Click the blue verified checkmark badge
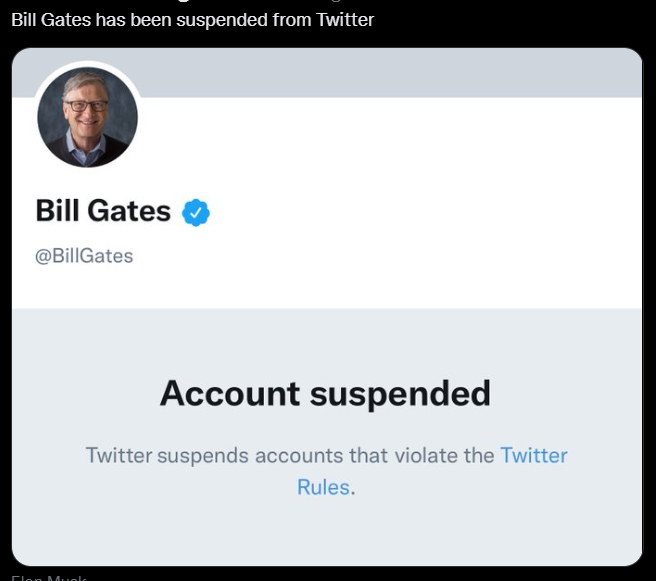 [x=196, y=212]
